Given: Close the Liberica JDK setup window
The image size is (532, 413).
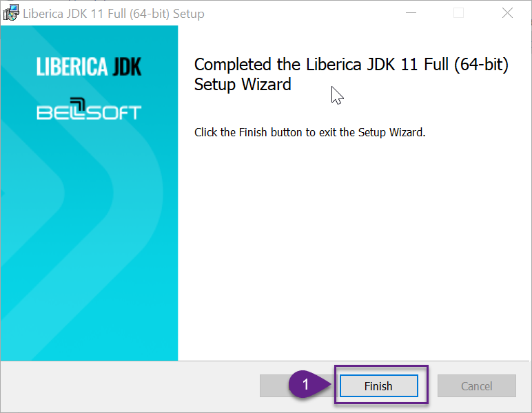Looking at the screenshot, I should (x=507, y=13).
